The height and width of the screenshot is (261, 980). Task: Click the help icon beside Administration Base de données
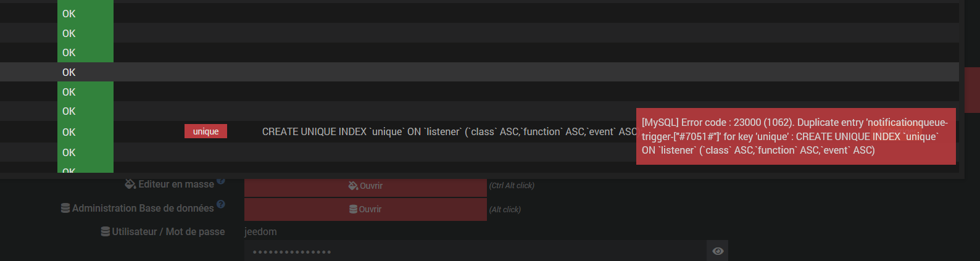click(221, 204)
